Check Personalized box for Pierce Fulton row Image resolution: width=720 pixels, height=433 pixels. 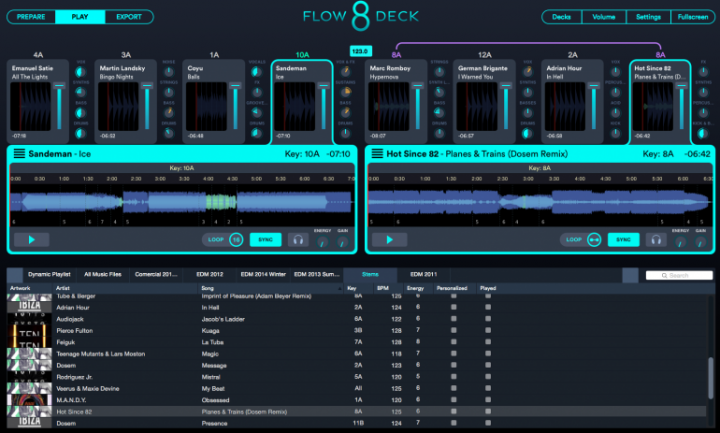[454, 330]
